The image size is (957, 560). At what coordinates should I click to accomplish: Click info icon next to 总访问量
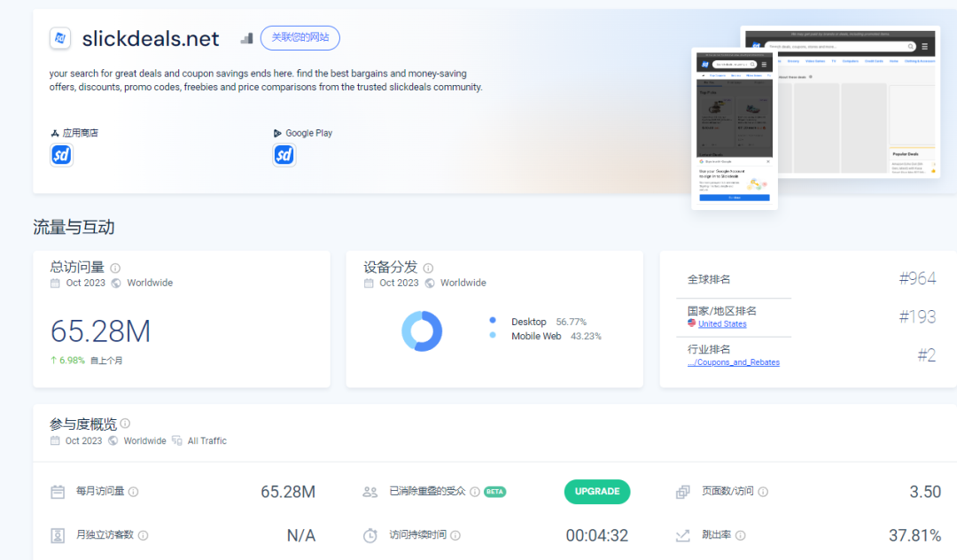tap(115, 268)
